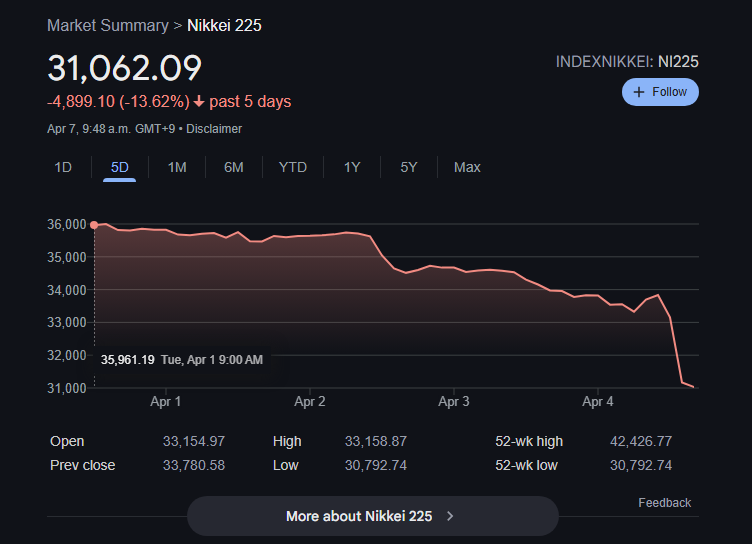The height and width of the screenshot is (544, 752).
Task: Open the Market Summary breadcrumb link
Action: point(108,25)
